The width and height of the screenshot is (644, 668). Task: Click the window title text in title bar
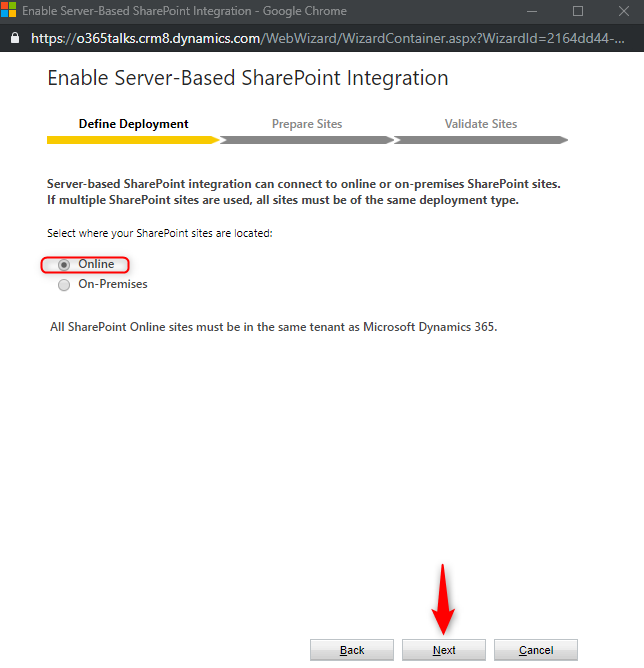(184, 11)
